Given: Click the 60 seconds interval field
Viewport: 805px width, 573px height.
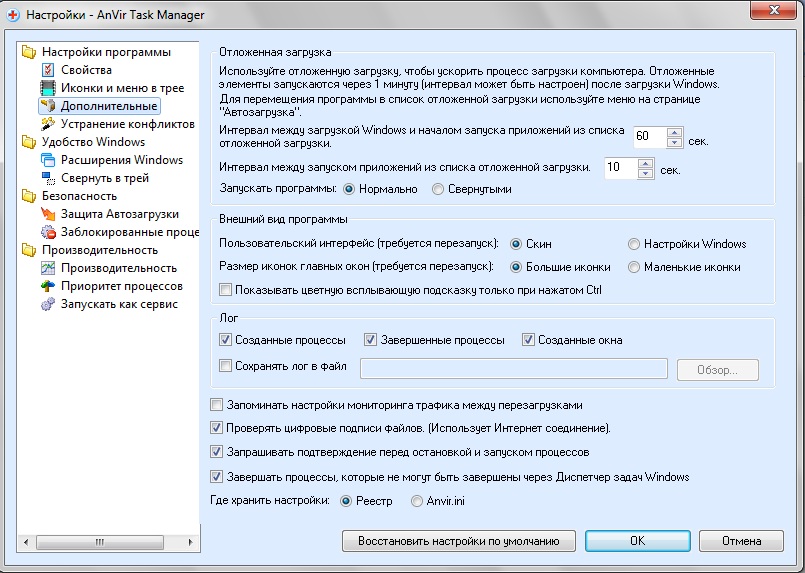Looking at the screenshot, I should (650, 137).
